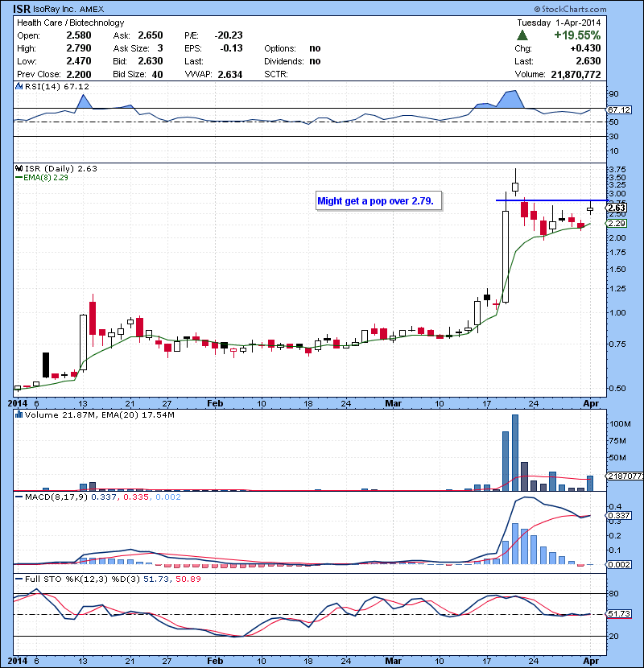644x668 pixels.
Task: Click the Prev Close value 2.200
Action: 79,75
